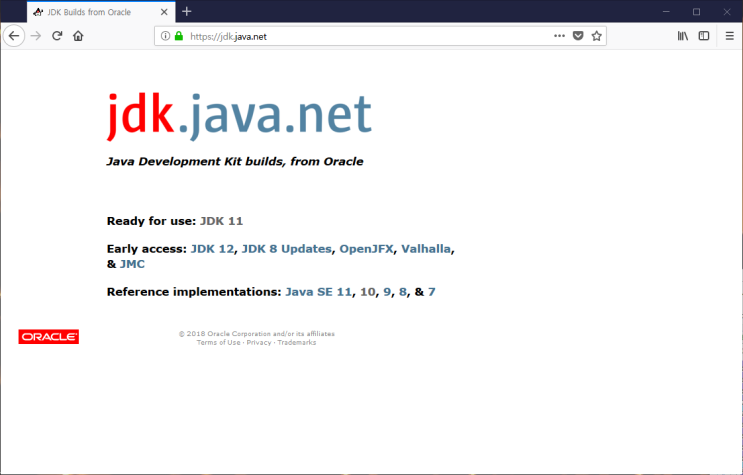Click the URL address bar field
Screen dimensions: 743x475
click(x=380, y=35)
